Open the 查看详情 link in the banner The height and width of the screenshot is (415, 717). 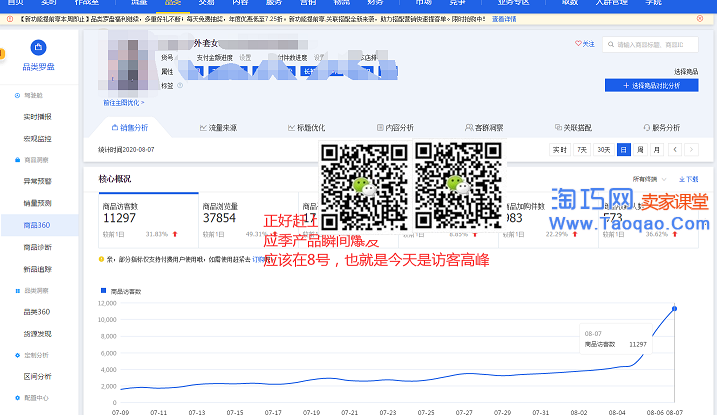click(x=504, y=19)
